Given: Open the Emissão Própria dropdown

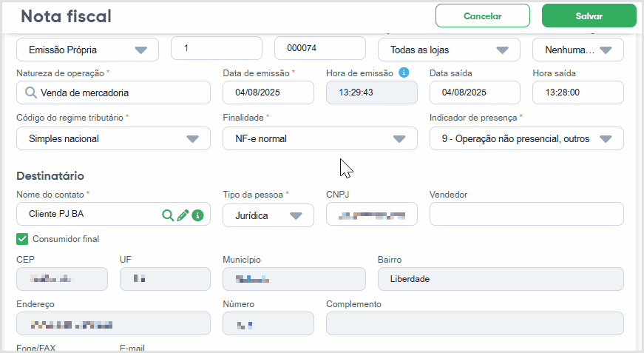Looking at the screenshot, I should [87, 50].
